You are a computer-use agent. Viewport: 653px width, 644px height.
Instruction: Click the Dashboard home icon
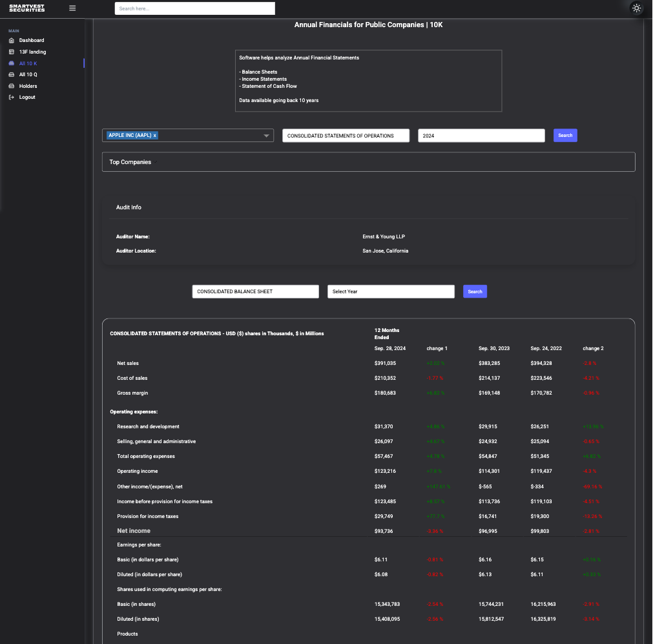[12, 41]
